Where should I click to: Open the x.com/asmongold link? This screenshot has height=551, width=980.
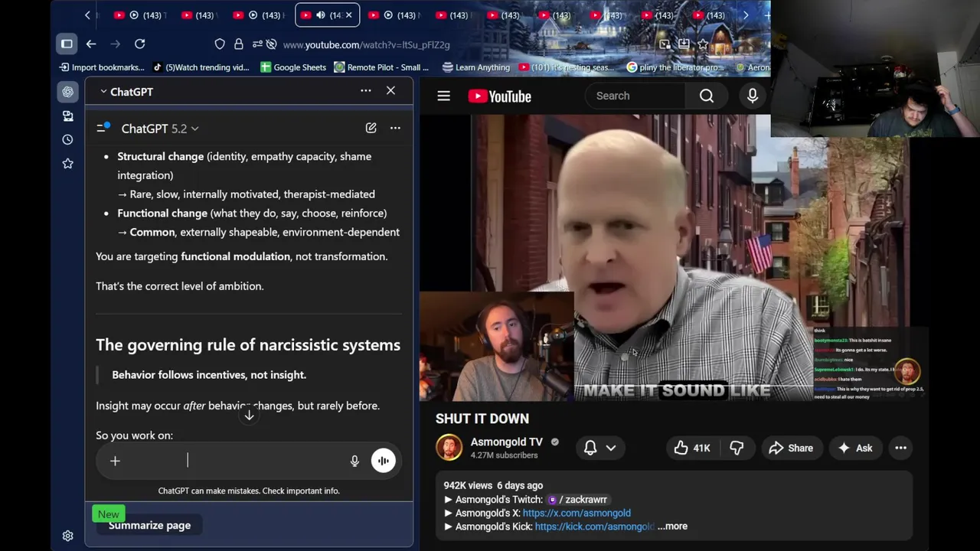[x=577, y=514]
